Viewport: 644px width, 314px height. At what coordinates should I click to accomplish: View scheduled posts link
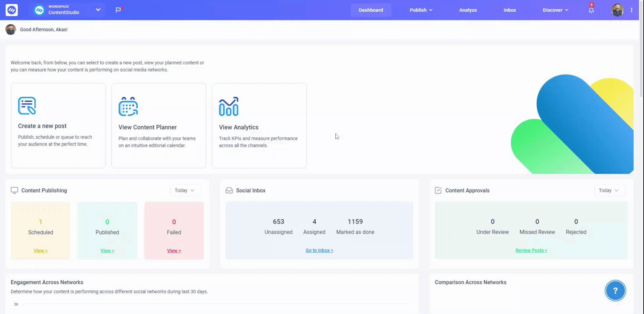[x=41, y=251]
